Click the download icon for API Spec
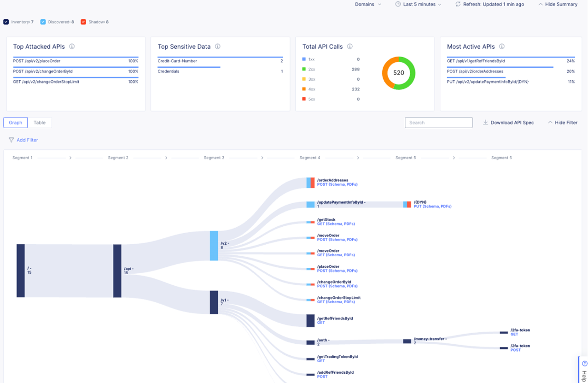Image resolution: width=588 pixels, height=383 pixels. pos(485,123)
